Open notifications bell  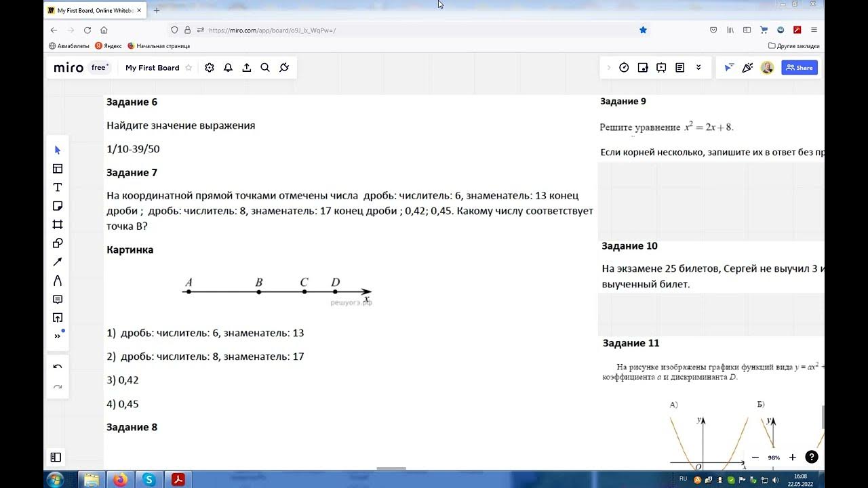(228, 68)
